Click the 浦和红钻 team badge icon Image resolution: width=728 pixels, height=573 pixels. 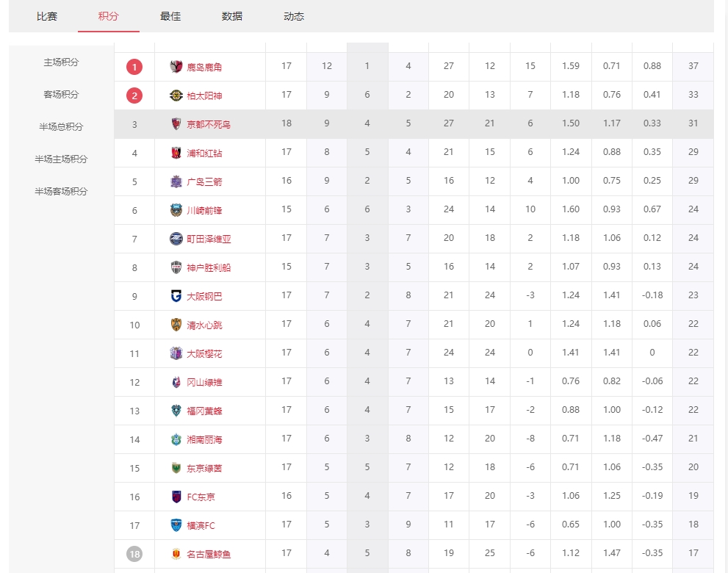coord(176,153)
